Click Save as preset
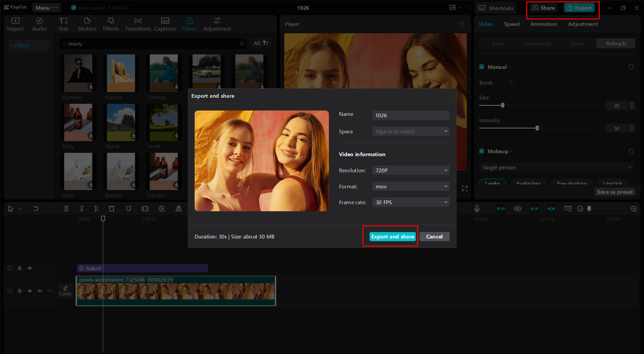644x354 pixels. pos(615,192)
